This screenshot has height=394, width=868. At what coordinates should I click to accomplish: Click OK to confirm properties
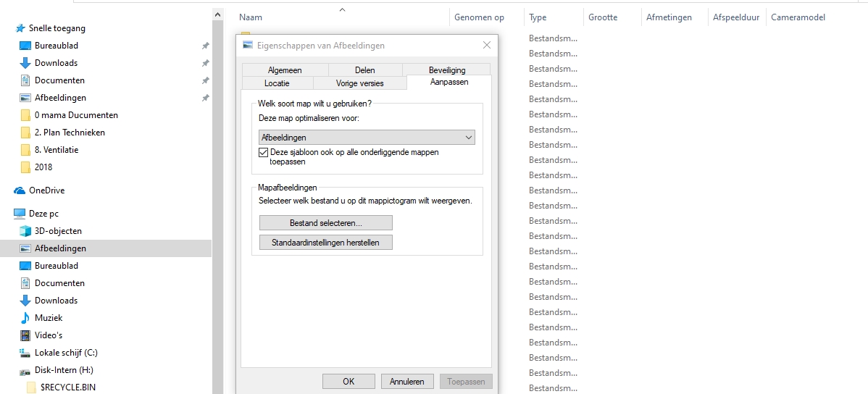pyautogui.click(x=349, y=381)
